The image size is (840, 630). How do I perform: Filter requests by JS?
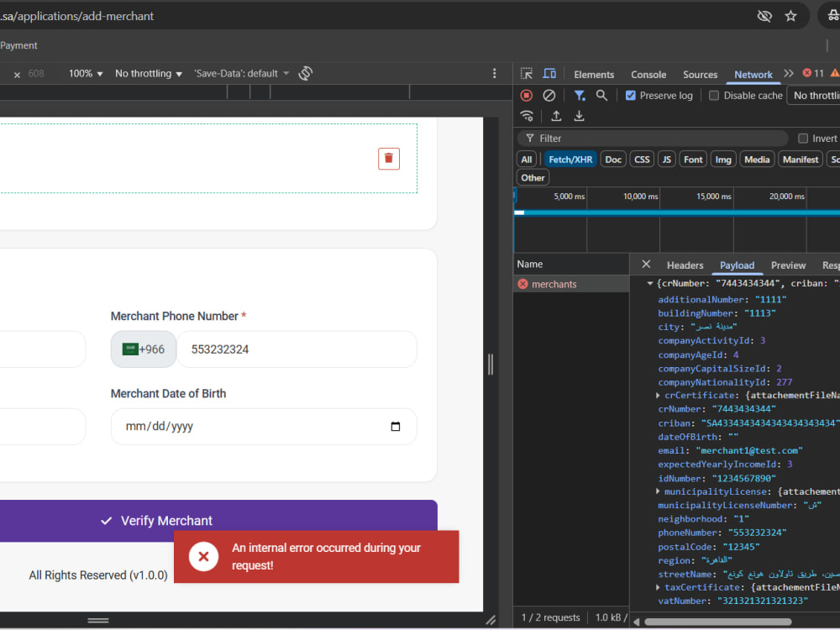coord(666,160)
